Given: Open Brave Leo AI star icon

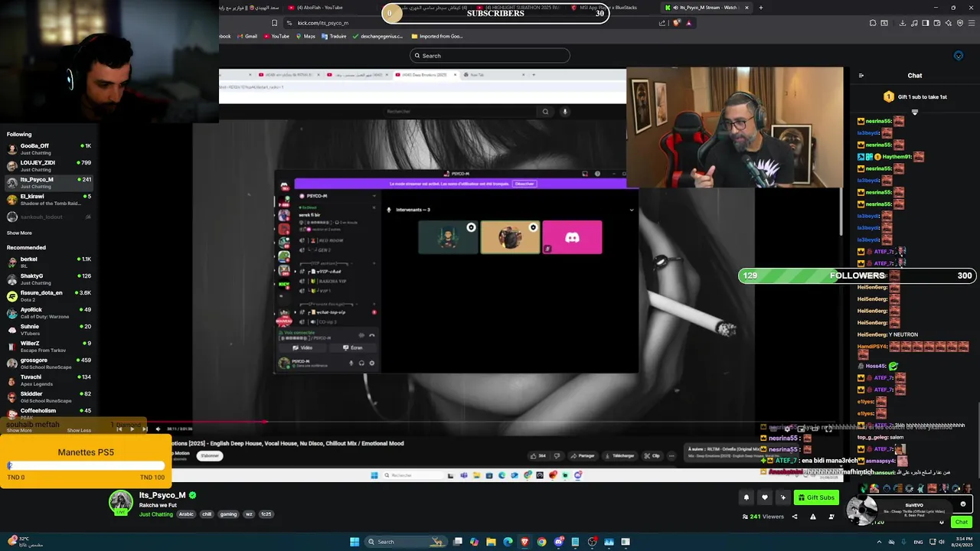Looking at the screenshot, I should click(949, 23).
